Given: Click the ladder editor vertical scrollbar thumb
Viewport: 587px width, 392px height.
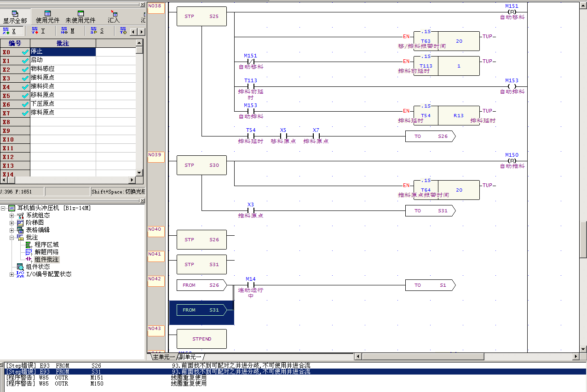Looking at the screenshot, I should click(x=583, y=239).
